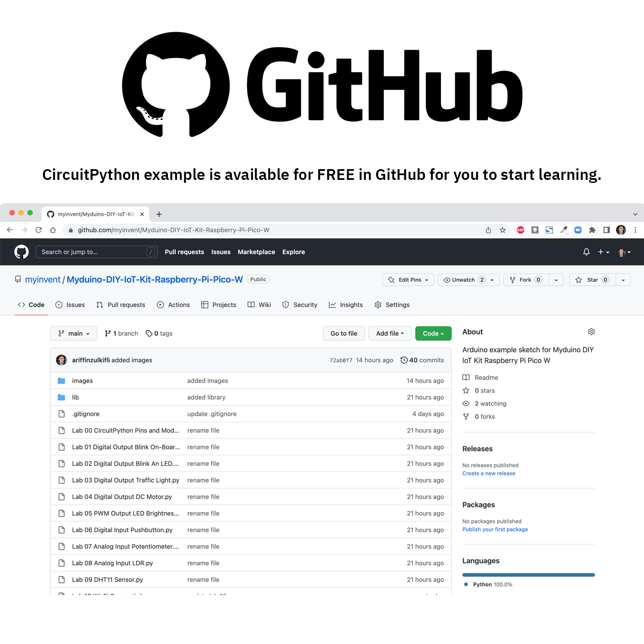
Task: Open the create-new plus menu
Action: pos(603,252)
